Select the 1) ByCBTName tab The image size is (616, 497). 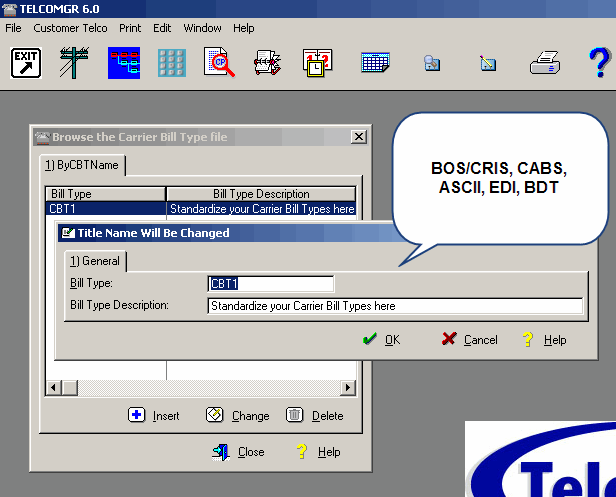[82, 165]
